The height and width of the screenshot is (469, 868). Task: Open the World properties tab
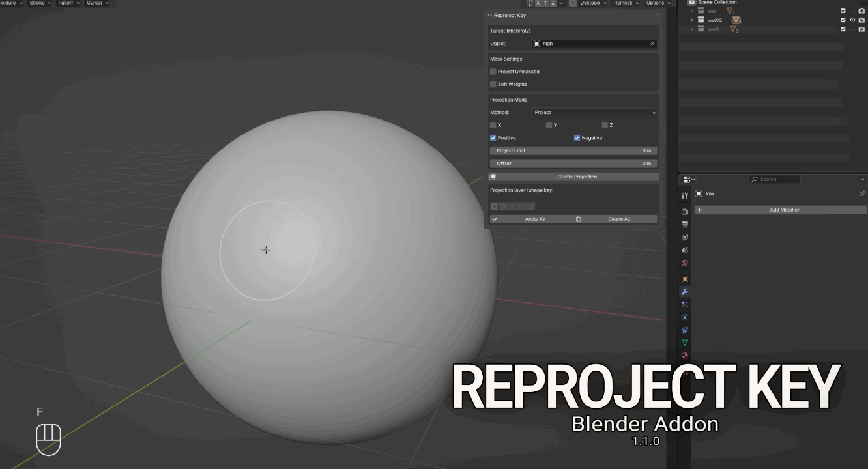pos(685,263)
